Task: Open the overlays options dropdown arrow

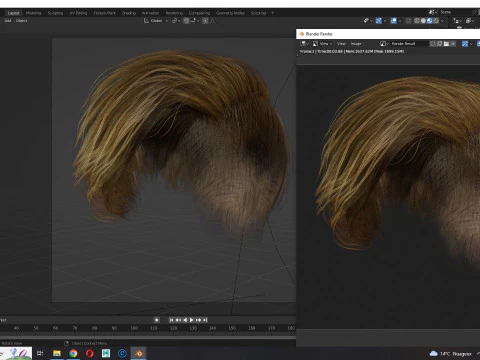Action: (400, 21)
